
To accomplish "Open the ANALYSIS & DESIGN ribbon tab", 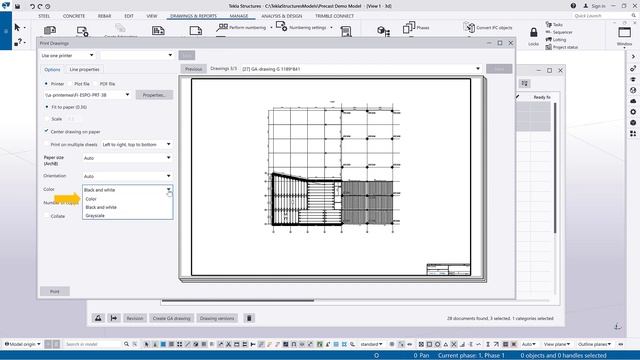I will point(282,16).
